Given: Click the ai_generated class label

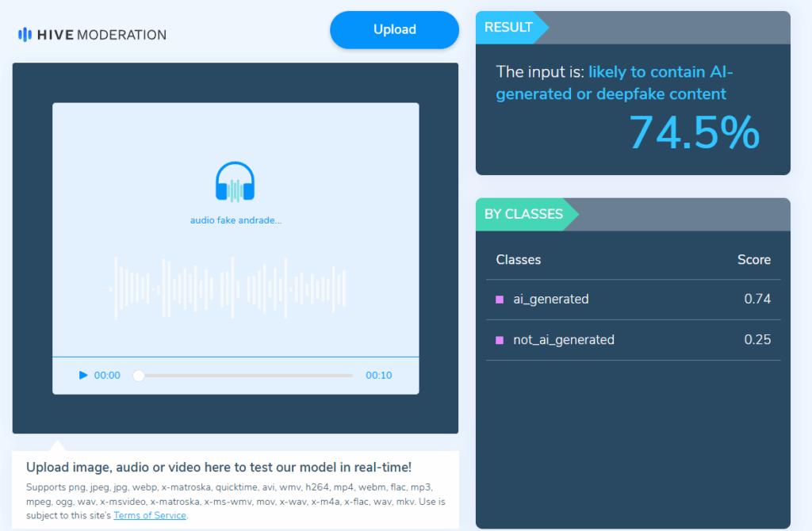Looking at the screenshot, I should 551,300.
